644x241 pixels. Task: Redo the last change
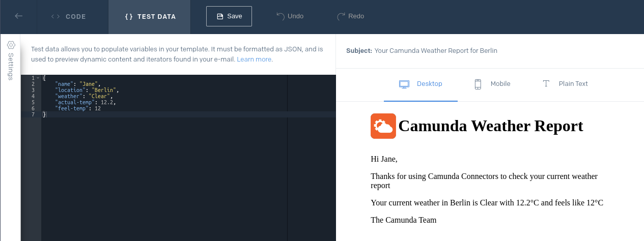coord(350,16)
